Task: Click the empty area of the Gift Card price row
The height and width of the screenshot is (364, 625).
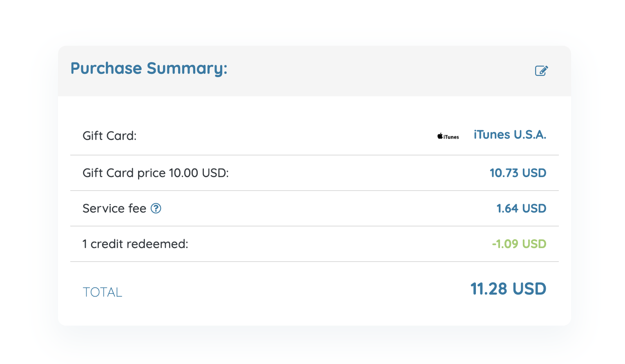Action: [x=359, y=173]
